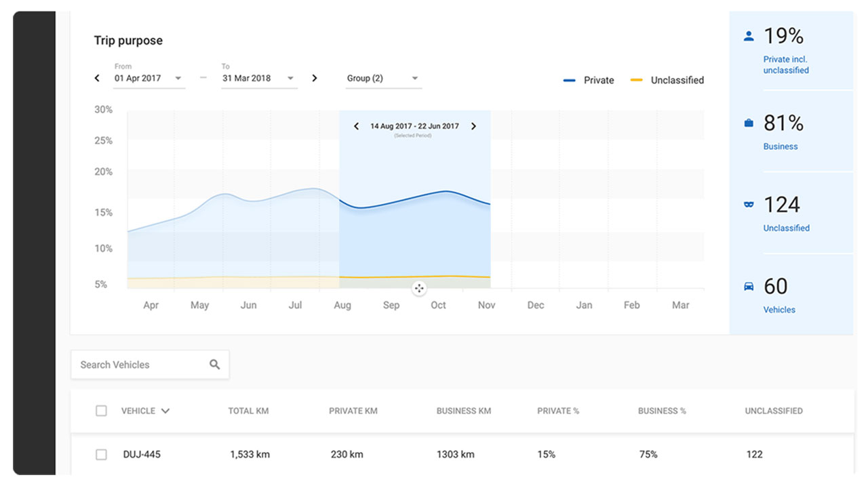Click the move handle on chart selection

419,289
